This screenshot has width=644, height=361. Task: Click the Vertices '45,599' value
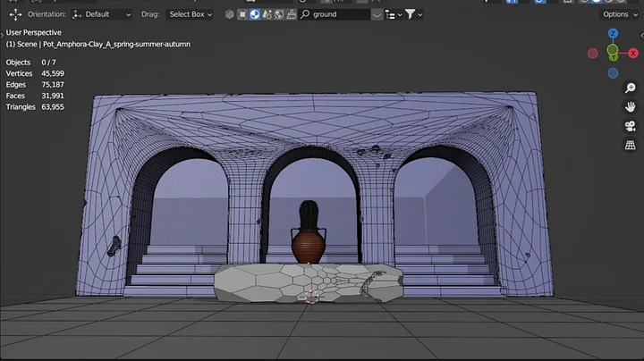(x=53, y=73)
